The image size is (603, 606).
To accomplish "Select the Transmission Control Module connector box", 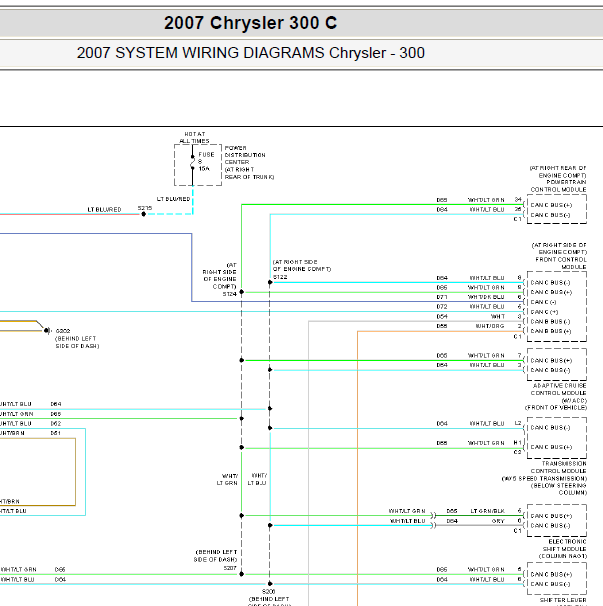I will [x=557, y=438].
